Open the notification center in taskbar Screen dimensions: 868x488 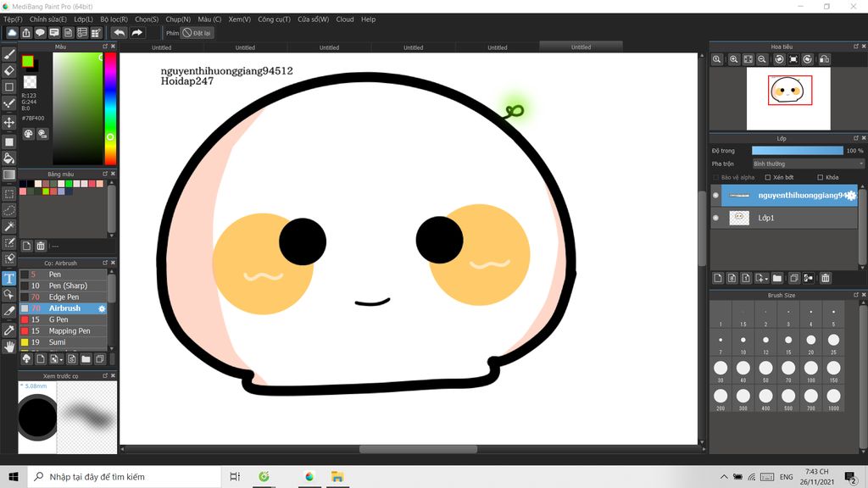(851, 476)
